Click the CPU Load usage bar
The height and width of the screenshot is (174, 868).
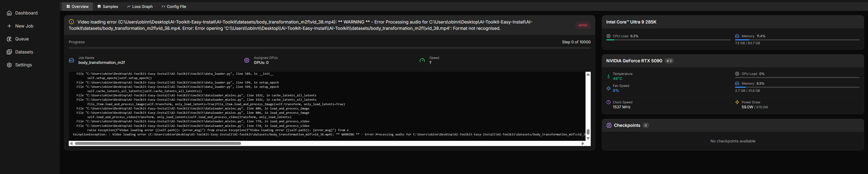(x=669, y=40)
